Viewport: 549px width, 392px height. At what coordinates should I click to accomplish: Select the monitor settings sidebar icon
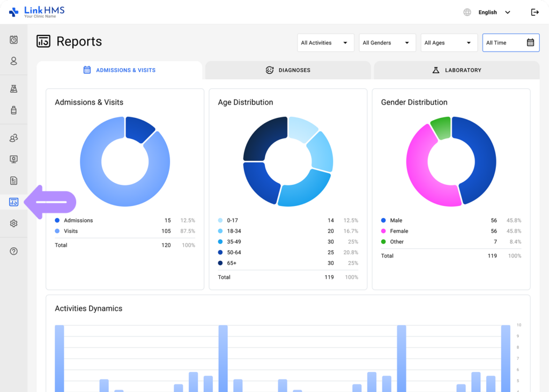[13, 159]
